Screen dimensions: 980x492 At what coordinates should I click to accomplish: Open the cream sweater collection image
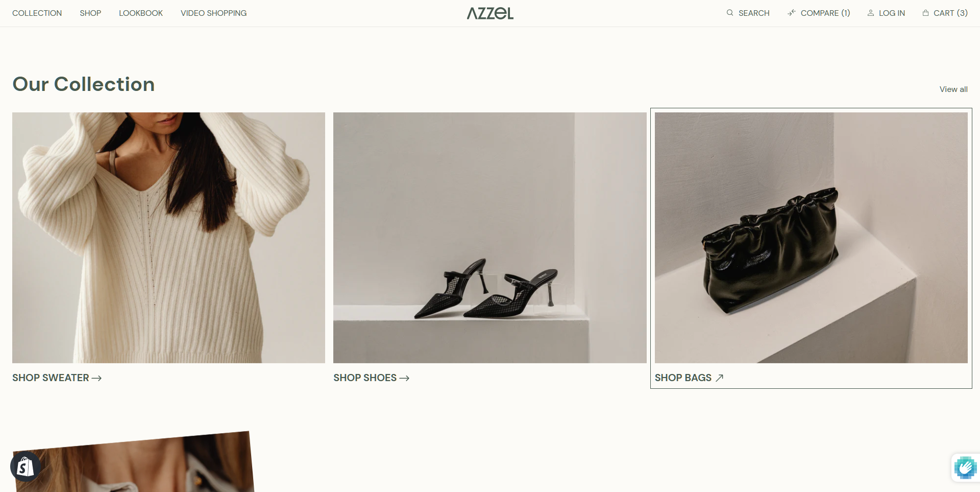click(168, 238)
